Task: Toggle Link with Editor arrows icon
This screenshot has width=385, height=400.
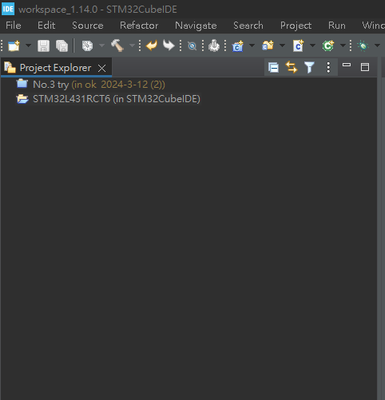Action: pos(291,67)
